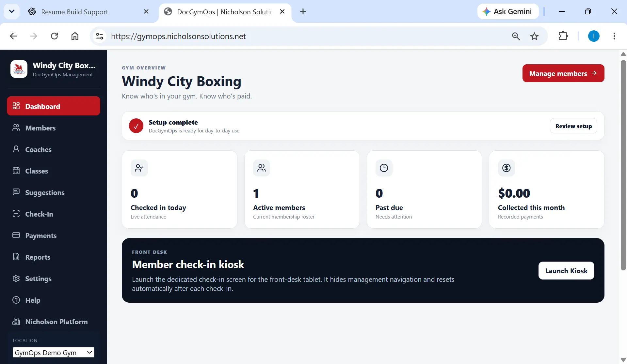Click the Reports document icon
The image size is (627, 364).
pyautogui.click(x=16, y=257)
